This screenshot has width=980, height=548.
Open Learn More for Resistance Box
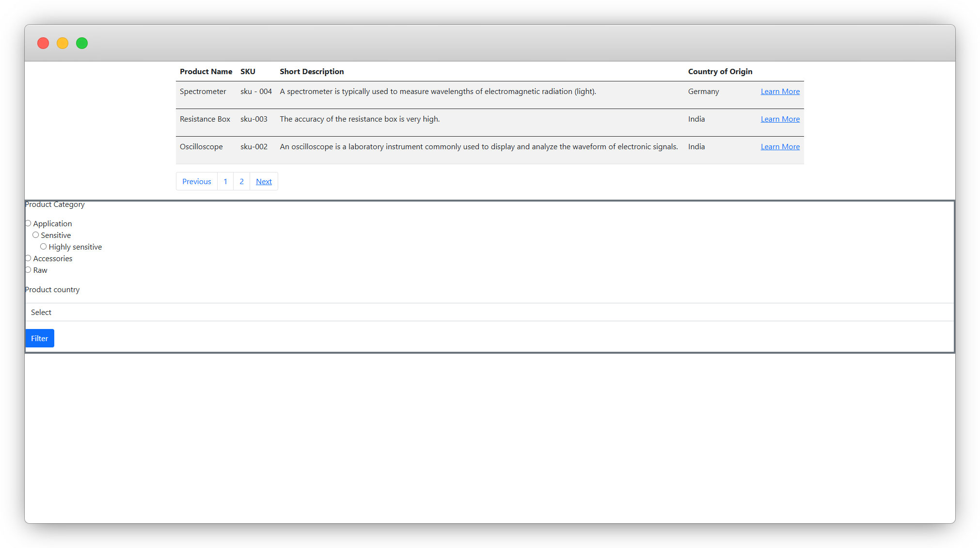click(x=780, y=119)
